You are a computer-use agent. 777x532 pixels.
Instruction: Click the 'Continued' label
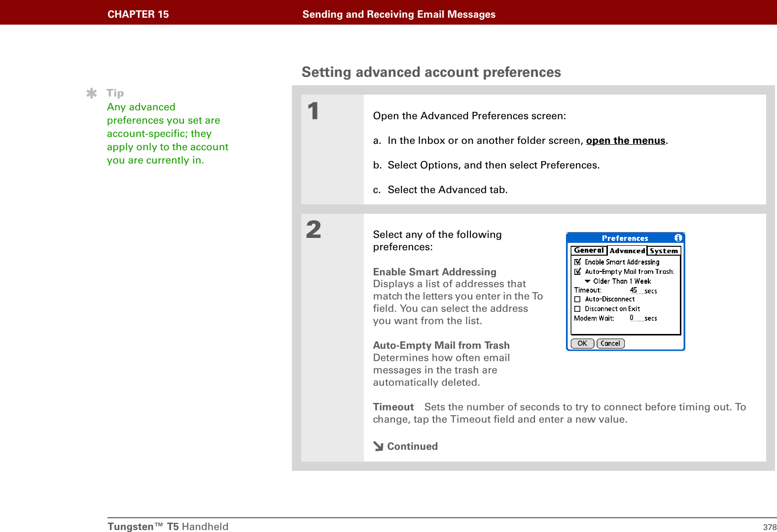pyautogui.click(x=412, y=446)
